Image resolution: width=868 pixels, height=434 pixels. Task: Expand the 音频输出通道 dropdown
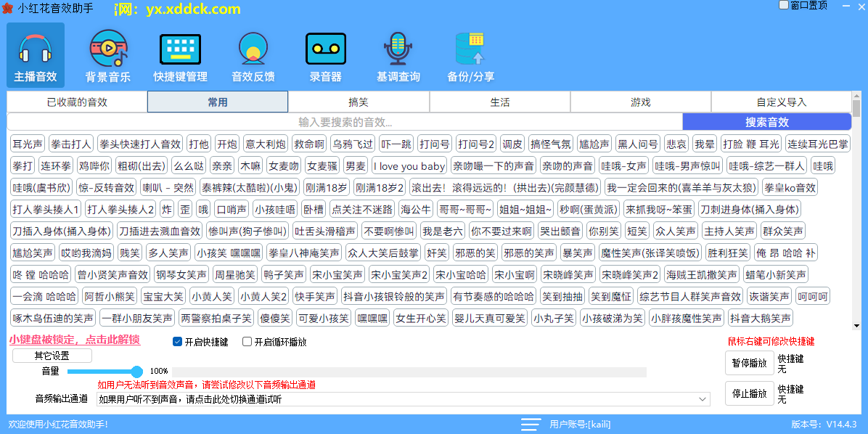pos(702,399)
